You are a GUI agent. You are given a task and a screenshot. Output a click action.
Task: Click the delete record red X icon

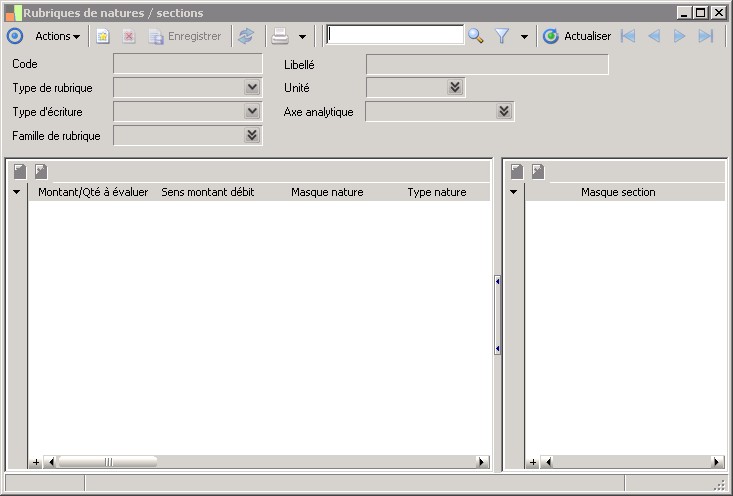pos(129,36)
